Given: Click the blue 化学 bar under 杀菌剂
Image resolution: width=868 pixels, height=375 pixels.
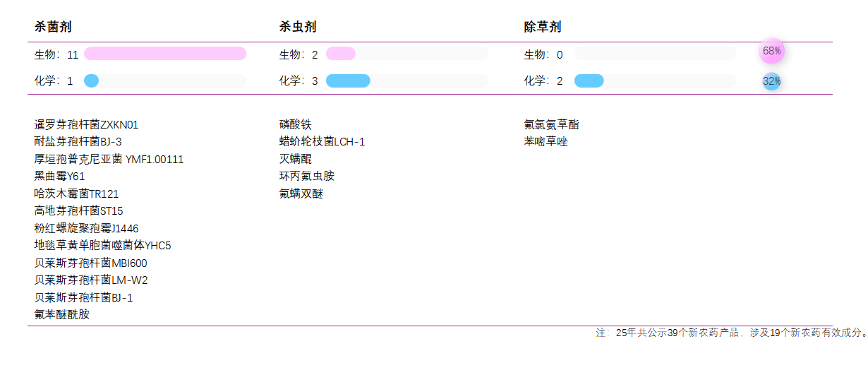Looking at the screenshot, I should point(91,81).
